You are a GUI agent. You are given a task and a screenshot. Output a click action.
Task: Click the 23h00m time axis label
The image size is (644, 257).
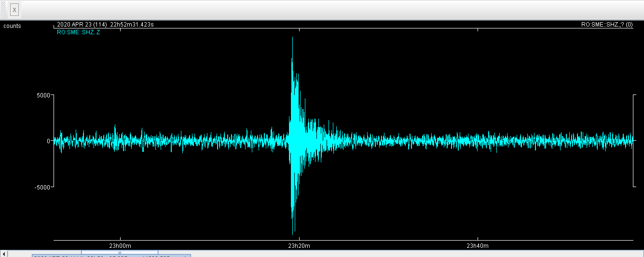120,246
